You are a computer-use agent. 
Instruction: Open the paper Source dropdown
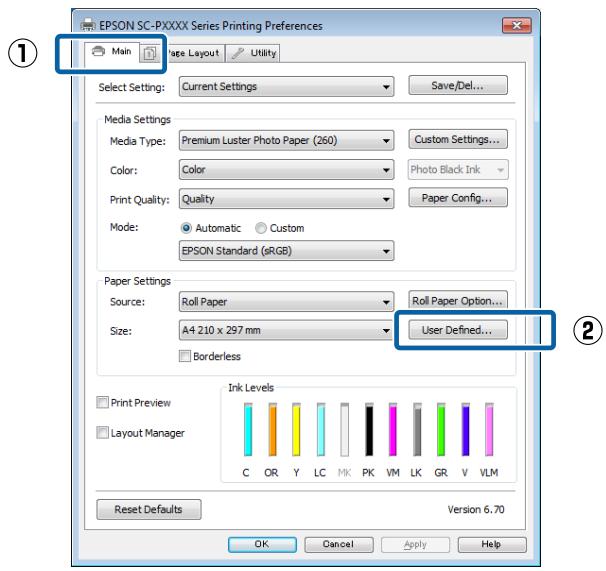pos(286,302)
